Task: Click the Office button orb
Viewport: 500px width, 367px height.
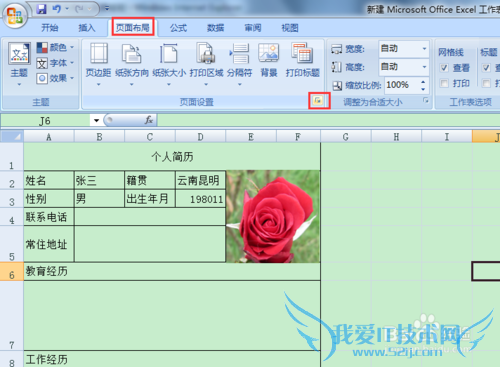Action: click(x=15, y=16)
